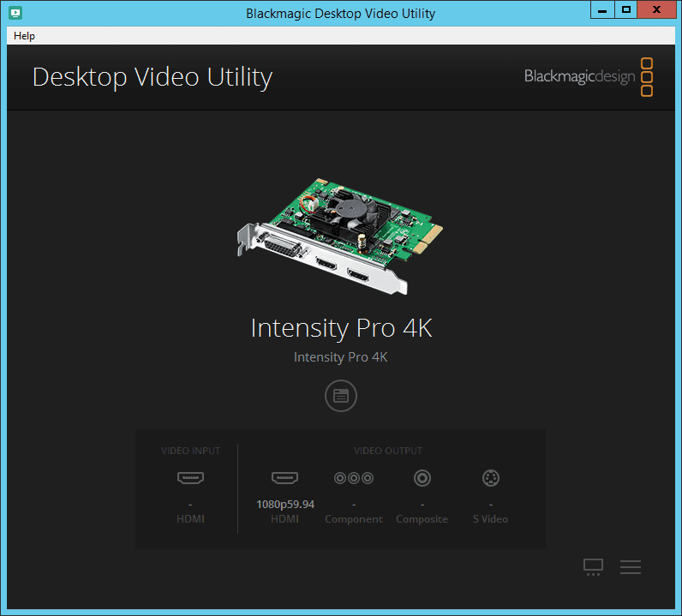This screenshot has width=682, height=616.
Task: Maximize the Desktop Video Utility window
Action: tap(626, 10)
